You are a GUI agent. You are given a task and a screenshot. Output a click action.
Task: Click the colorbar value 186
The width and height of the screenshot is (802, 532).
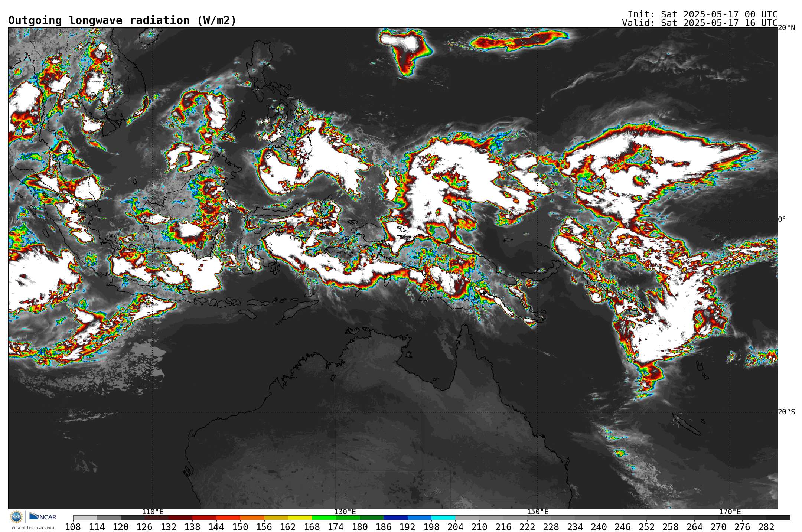pos(384,527)
